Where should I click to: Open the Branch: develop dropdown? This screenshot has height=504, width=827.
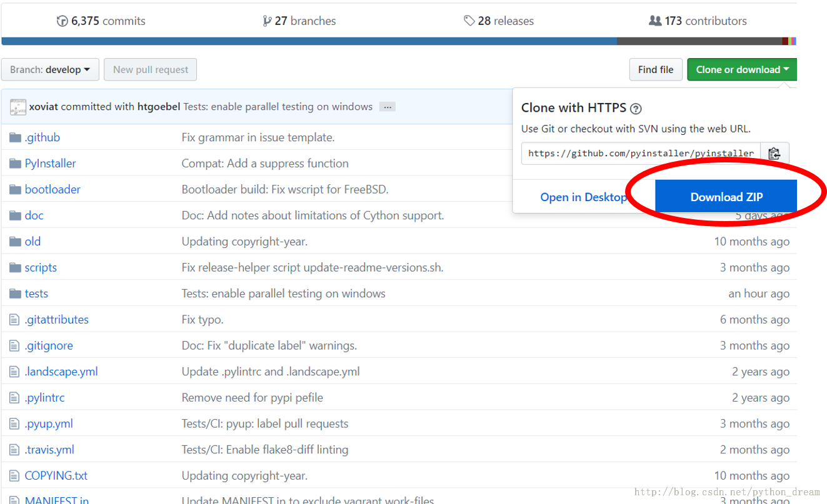tap(50, 69)
